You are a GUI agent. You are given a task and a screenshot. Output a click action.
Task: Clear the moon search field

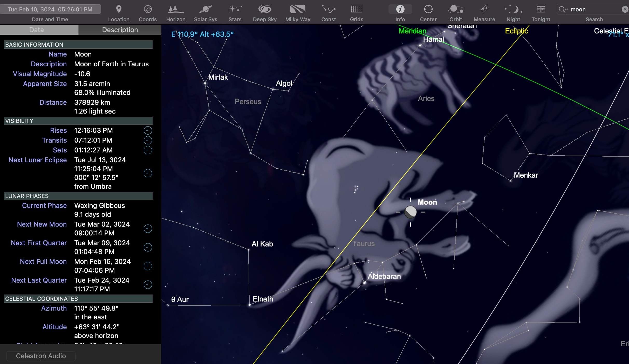(625, 10)
